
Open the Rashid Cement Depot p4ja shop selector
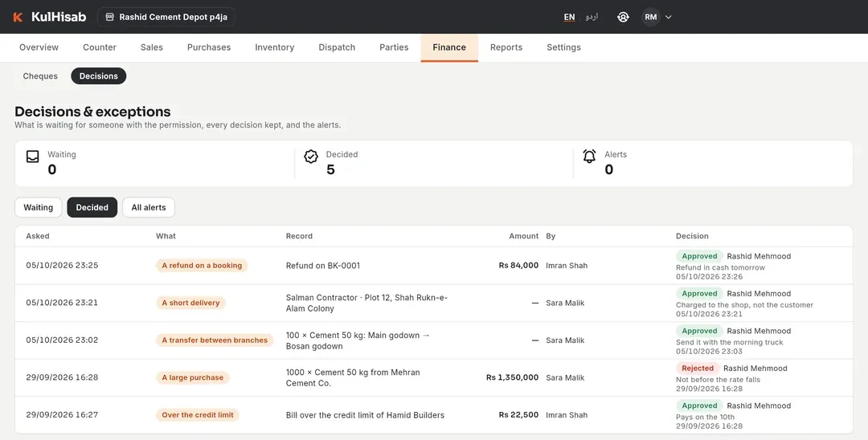166,17
